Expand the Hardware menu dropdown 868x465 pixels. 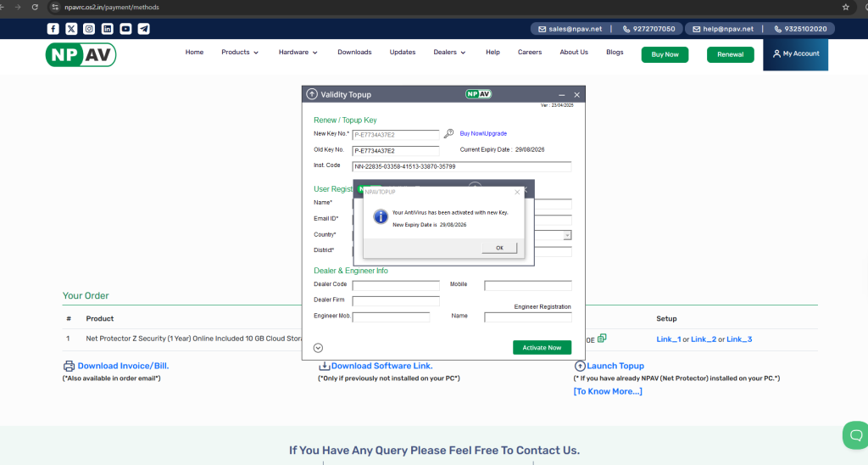(298, 53)
